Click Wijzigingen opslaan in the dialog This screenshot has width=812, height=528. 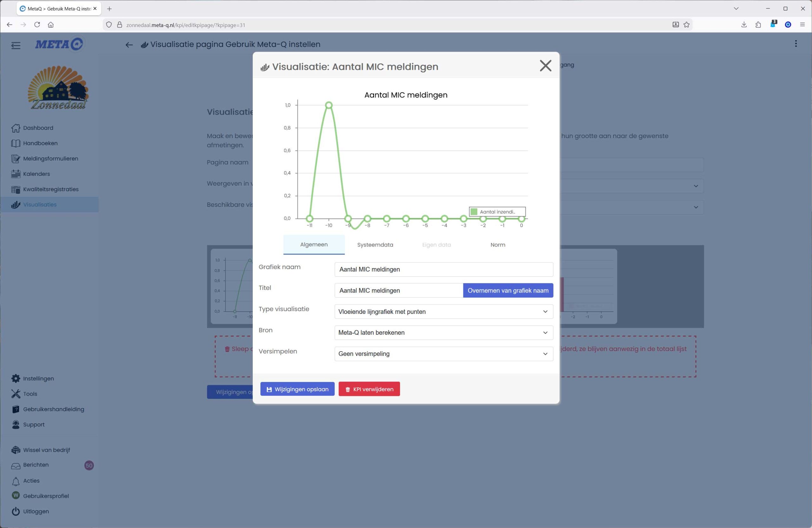point(297,389)
